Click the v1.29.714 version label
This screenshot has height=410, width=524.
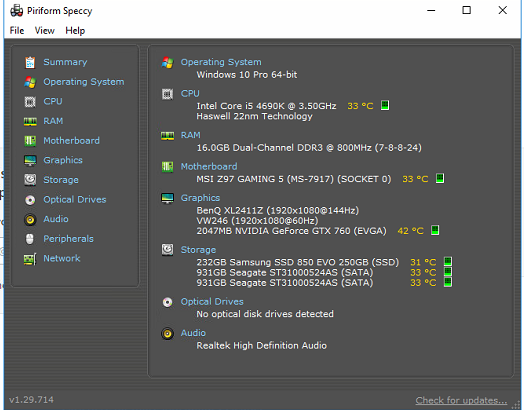pyautogui.click(x=31, y=400)
